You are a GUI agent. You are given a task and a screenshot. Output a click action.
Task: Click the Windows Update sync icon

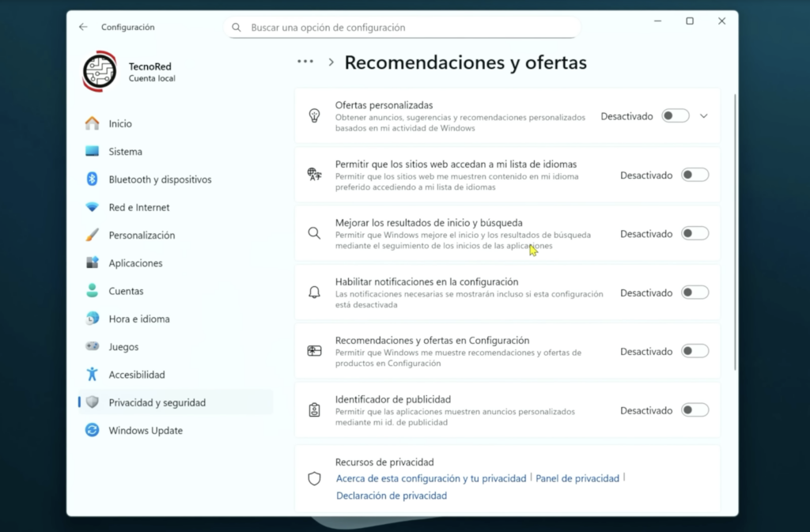tap(92, 430)
